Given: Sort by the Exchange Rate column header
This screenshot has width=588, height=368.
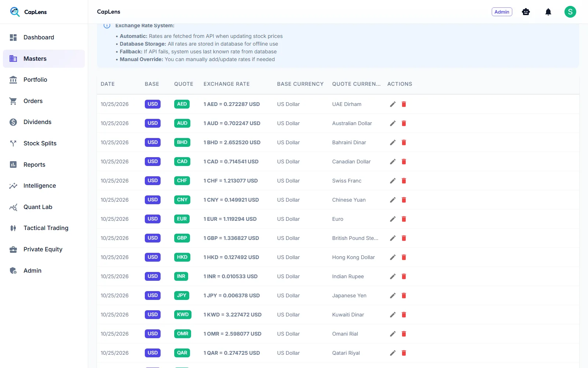Looking at the screenshot, I should pyautogui.click(x=226, y=84).
